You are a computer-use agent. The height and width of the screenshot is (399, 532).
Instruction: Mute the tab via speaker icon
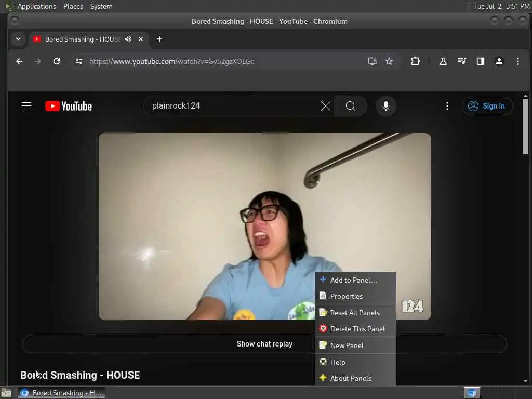pos(128,39)
